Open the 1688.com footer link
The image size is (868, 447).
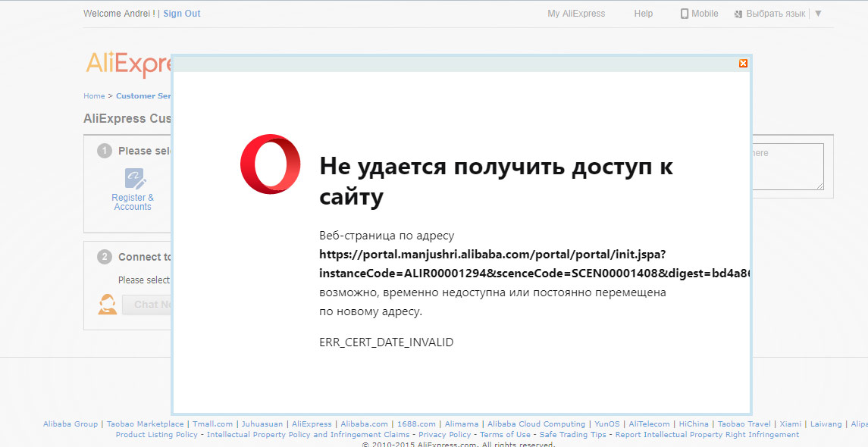coord(416,424)
